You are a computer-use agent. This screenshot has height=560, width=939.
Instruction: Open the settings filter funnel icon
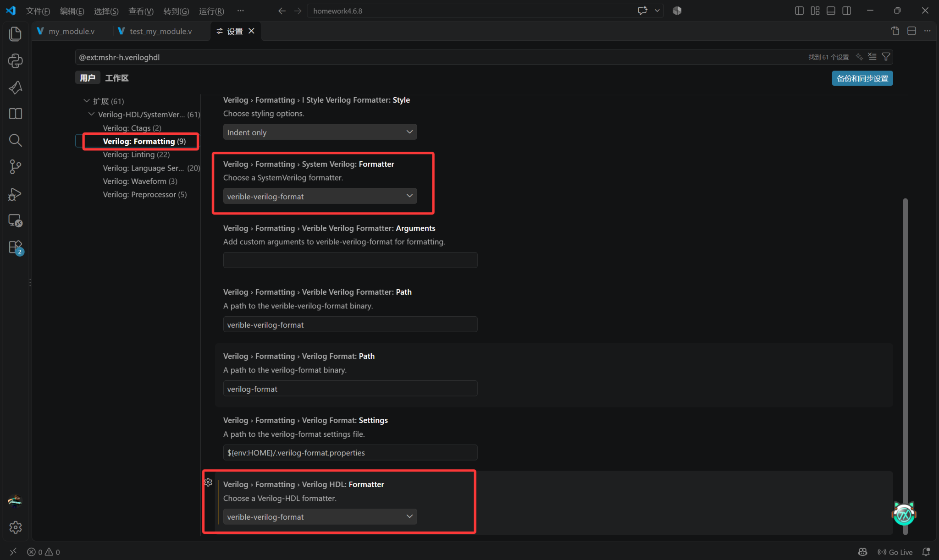886,57
